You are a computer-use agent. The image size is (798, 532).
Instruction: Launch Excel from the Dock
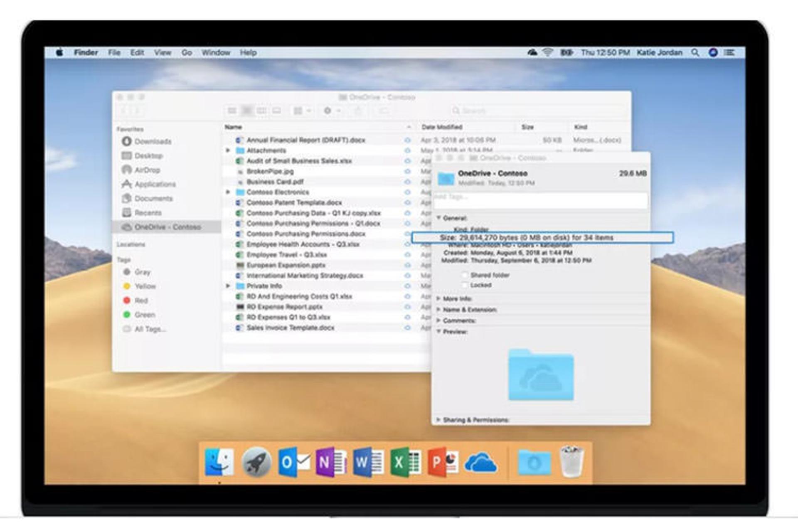(x=406, y=462)
